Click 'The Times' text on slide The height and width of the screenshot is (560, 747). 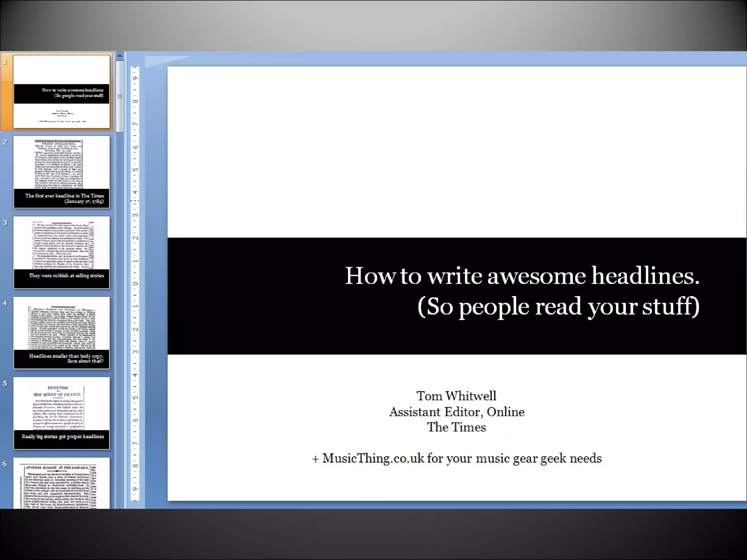pos(456,427)
